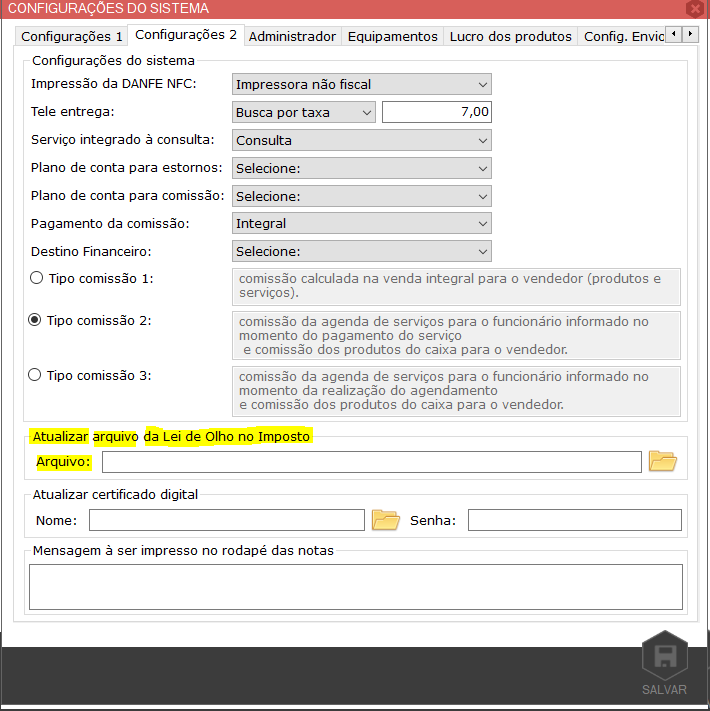Image resolution: width=710 pixels, height=711 pixels.
Task: Switch to Config. Envio tab
Action: [624, 36]
